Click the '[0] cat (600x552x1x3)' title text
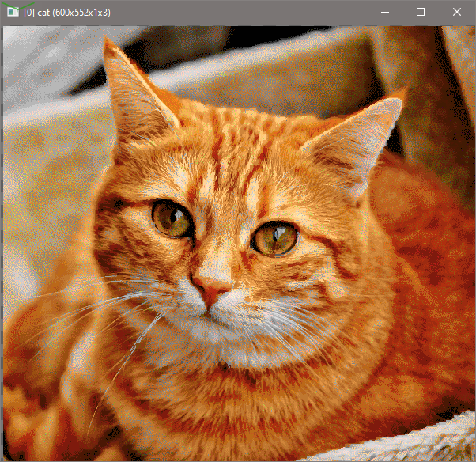 [x=67, y=13]
